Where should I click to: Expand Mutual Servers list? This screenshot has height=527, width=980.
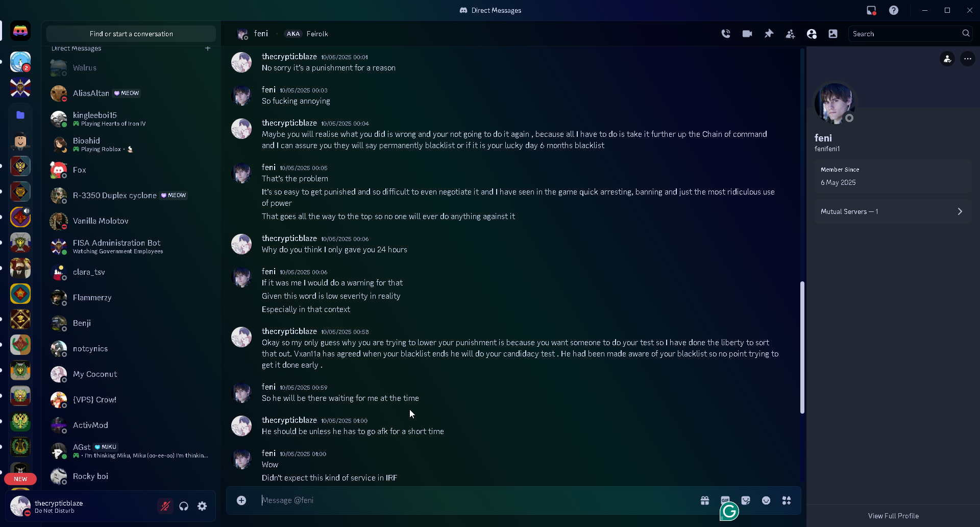pyautogui.click(x=893, y=211)
